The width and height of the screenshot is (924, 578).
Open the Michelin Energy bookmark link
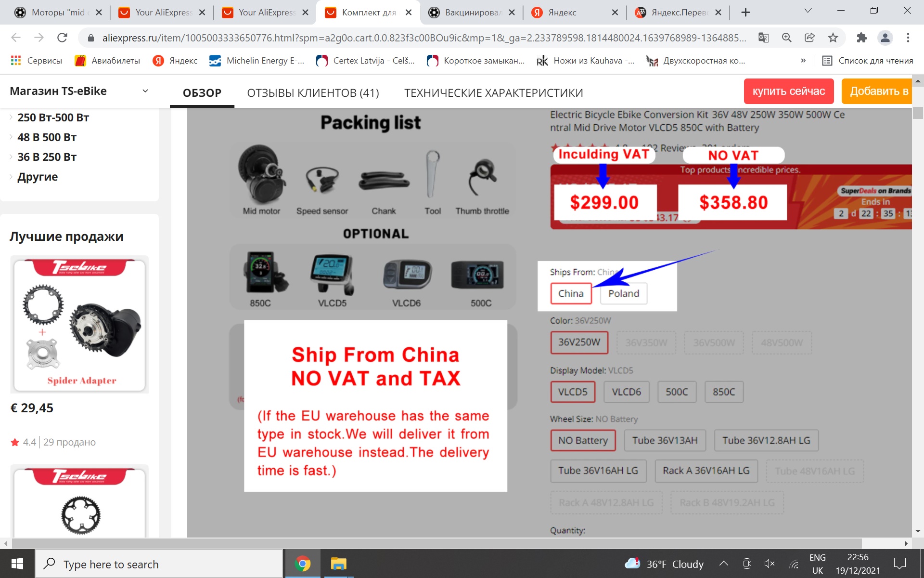[x=257, y=60]
